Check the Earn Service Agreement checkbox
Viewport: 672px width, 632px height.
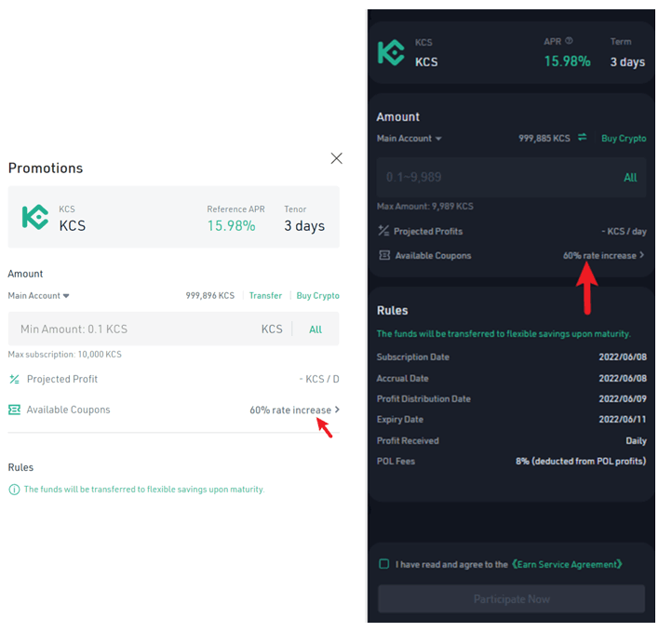pos(384,564)
